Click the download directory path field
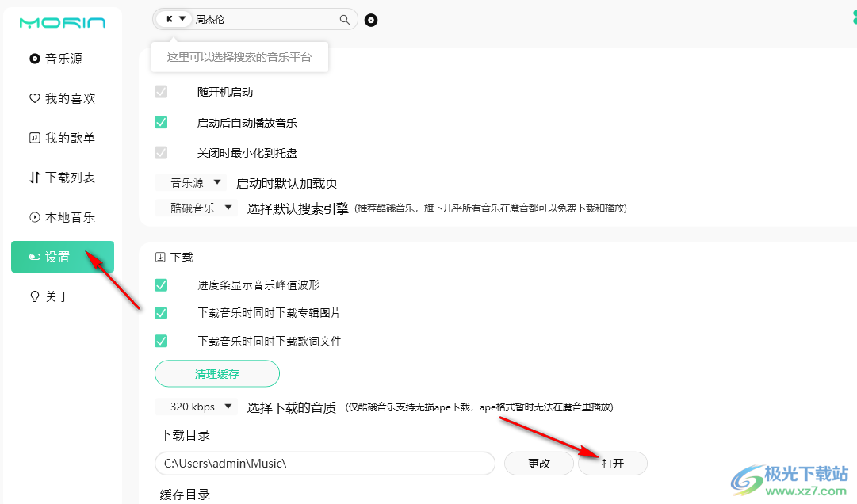857x504 pixels. 325,464
